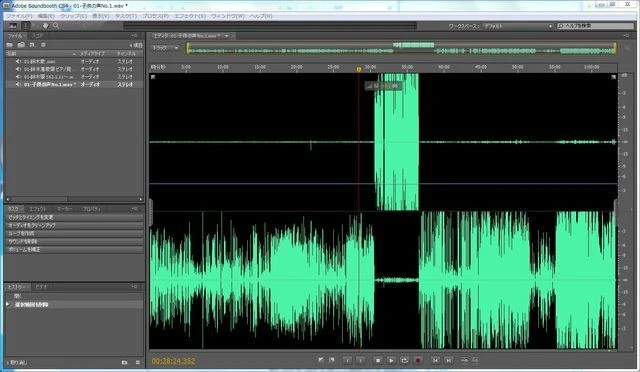
Task: Open the editor file tab dropdown arrow
Action: coord(227,36)
